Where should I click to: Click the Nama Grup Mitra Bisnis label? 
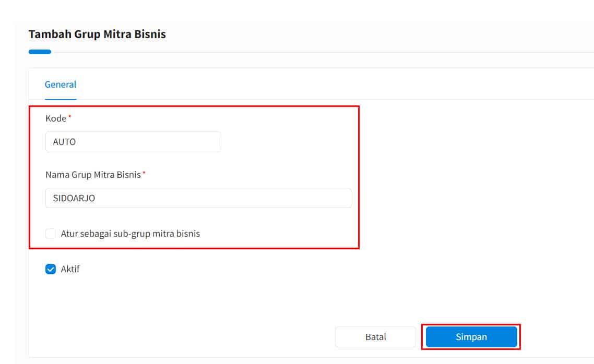(x=93, y=175)
